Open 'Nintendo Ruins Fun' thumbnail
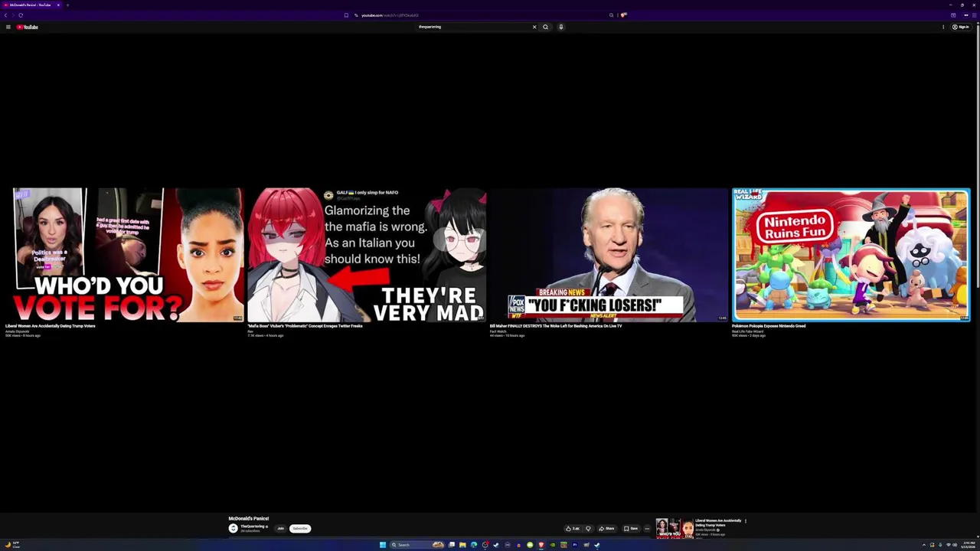The width and height of the screenshot is (980, 551). click(851, 255)
